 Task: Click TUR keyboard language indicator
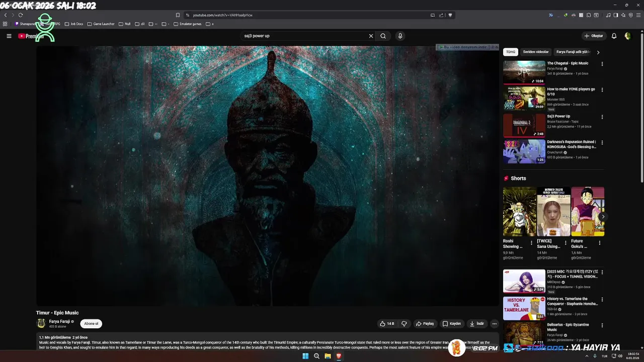tap(605, 356)
